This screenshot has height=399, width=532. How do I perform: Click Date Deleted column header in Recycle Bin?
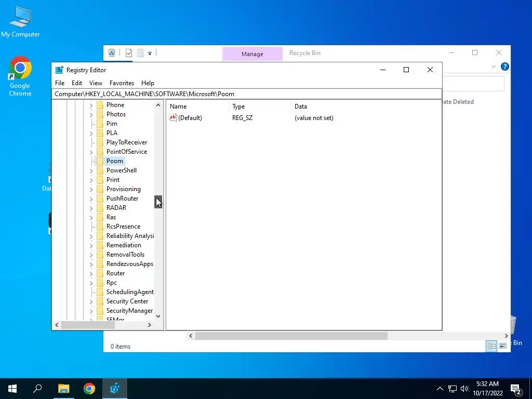coord(457,101)
